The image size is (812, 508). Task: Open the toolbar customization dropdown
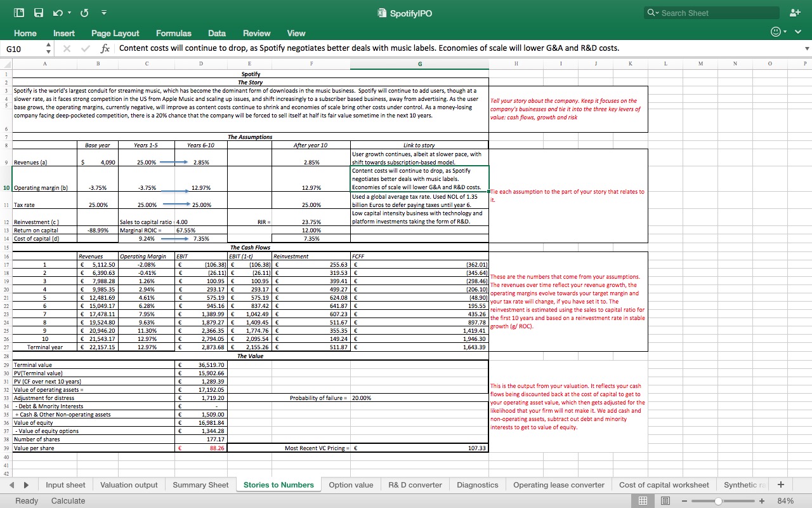click(x=103, y=13)
